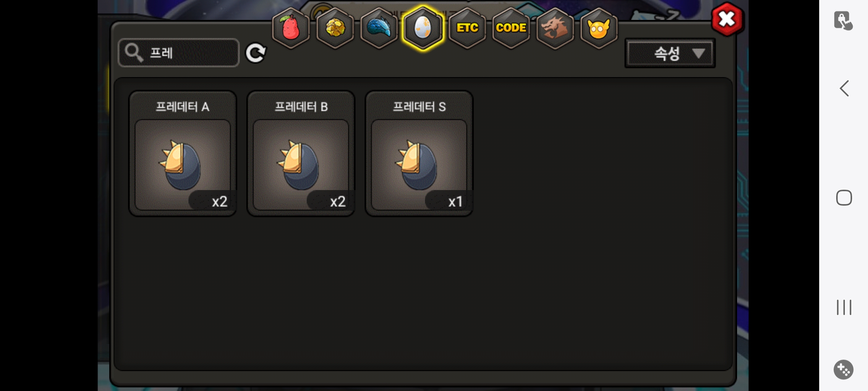Open the Android recent apps button
The height and width of the screenshot is (391, 868).
coord(844,307)
